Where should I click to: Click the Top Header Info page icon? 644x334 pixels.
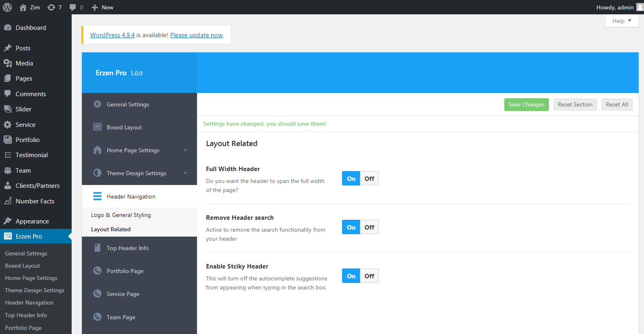point(97,248)
